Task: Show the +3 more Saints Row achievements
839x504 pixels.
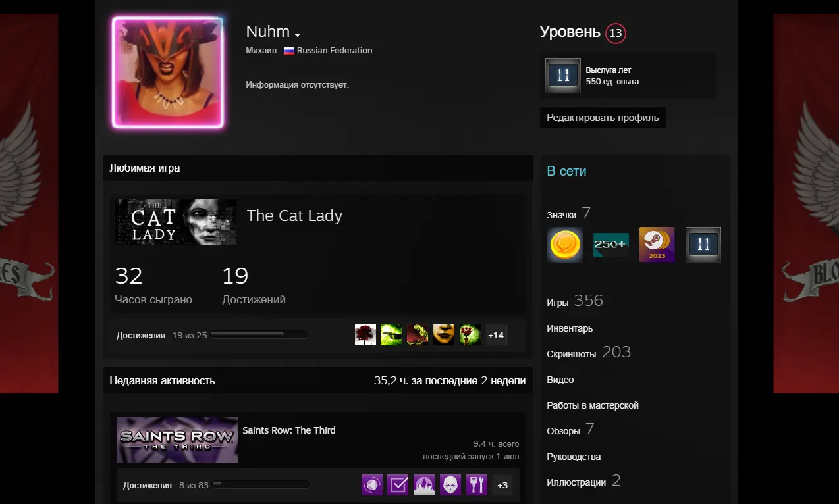Action: tap(502, 485)
